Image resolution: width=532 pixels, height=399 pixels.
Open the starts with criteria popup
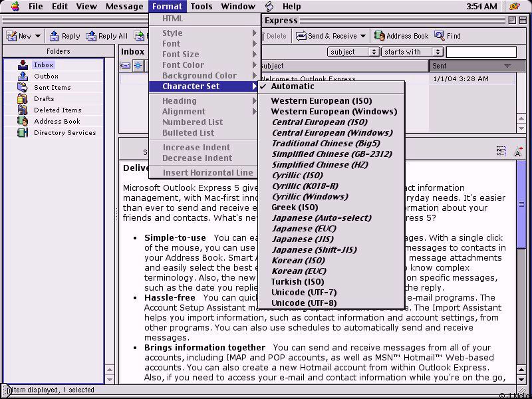412,52
